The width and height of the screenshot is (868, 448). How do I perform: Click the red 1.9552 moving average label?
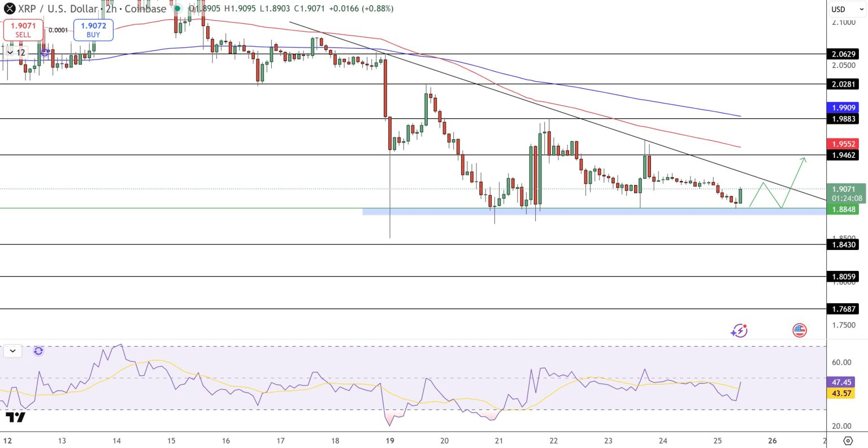(843, 144)
